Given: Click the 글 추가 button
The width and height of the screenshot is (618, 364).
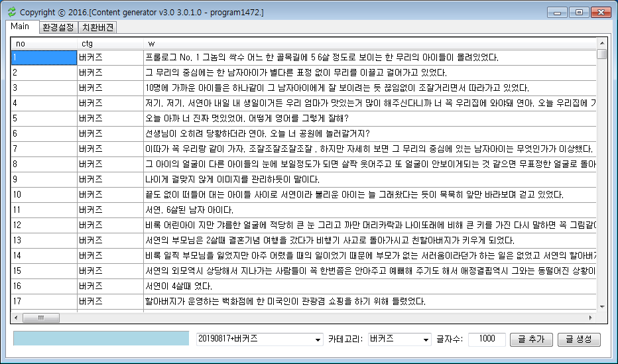Looking at the screenshot, I should tap(531, 339).
